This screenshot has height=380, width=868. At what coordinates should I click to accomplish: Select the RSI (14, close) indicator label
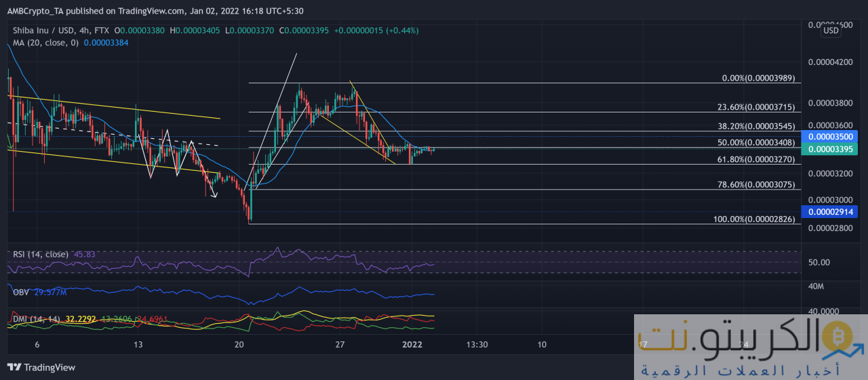click(40, 254)
